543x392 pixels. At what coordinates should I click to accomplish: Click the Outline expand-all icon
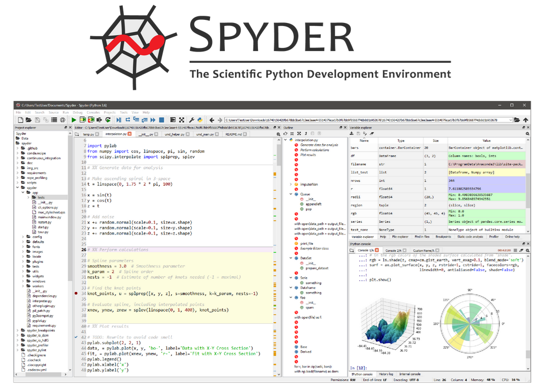point(299,134)
